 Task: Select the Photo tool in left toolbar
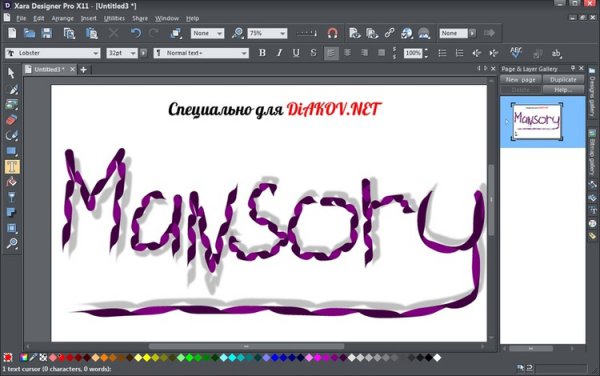[12, 104]
